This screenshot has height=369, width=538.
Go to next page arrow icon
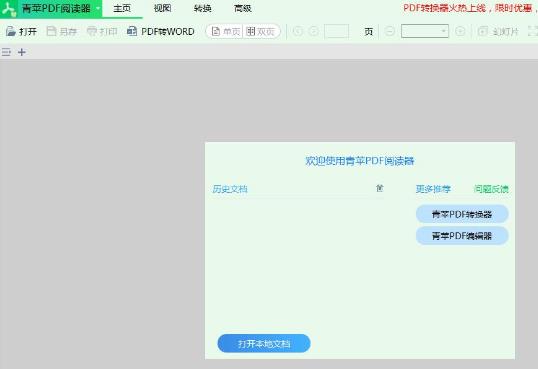tap(314, 32)
